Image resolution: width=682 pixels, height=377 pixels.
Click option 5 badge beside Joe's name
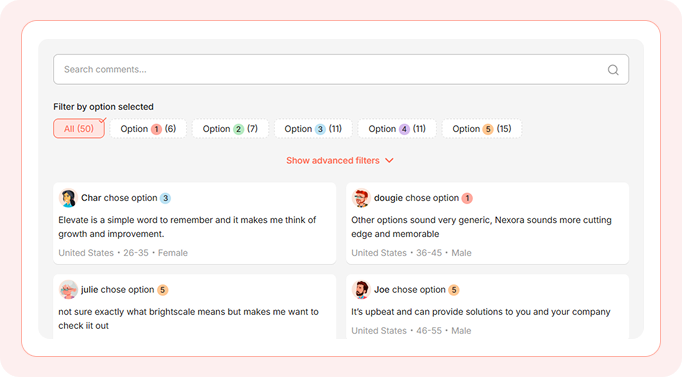click(454, 290)
